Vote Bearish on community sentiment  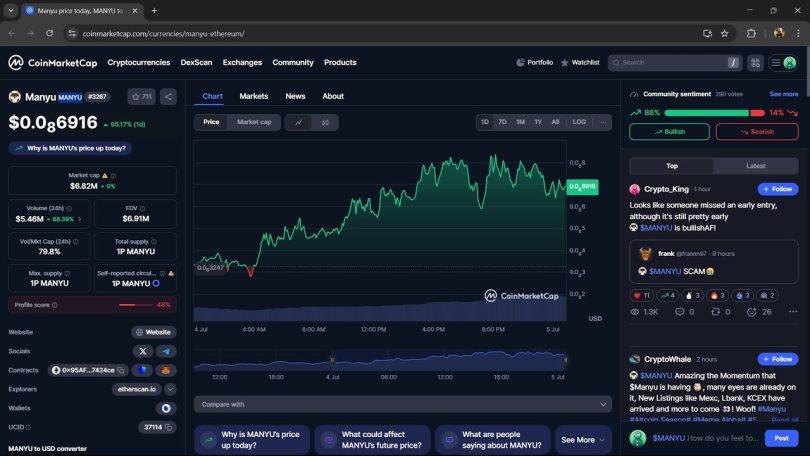coord(757,132)
